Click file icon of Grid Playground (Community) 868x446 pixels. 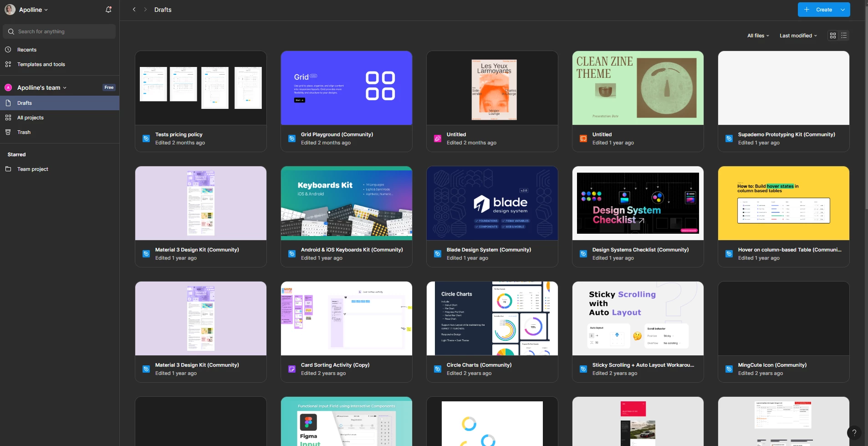292,138
